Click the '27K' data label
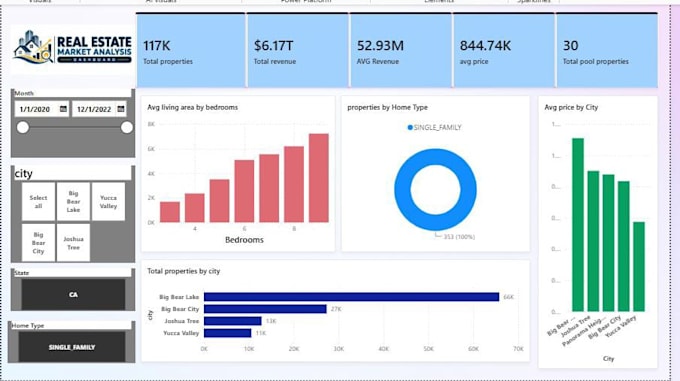 pyautogui.click(x=336, y=309)
